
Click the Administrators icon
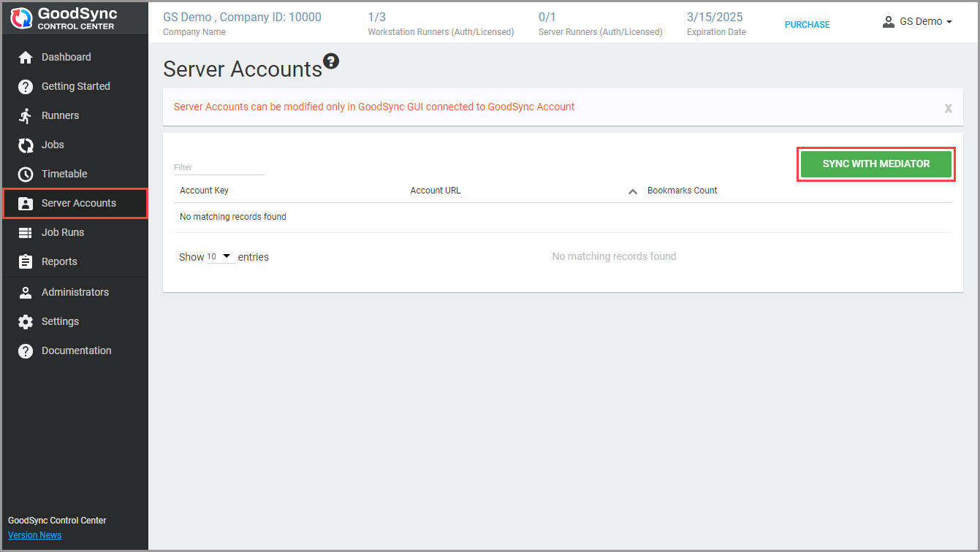pos(26,292)
